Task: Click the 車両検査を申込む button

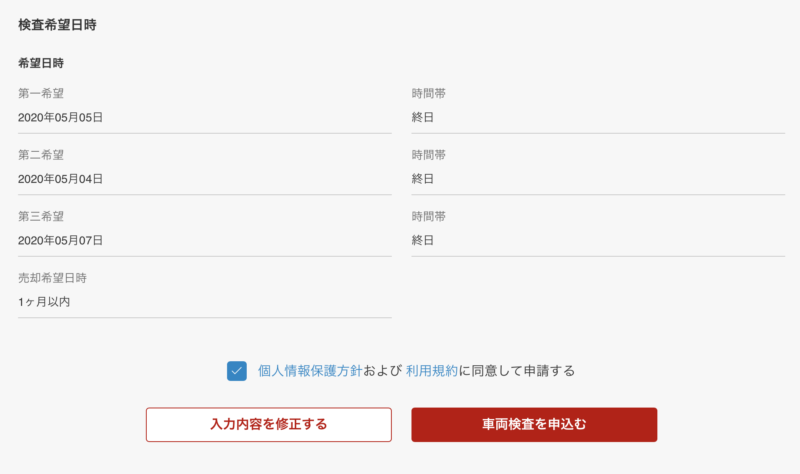Action: [534, 425]
